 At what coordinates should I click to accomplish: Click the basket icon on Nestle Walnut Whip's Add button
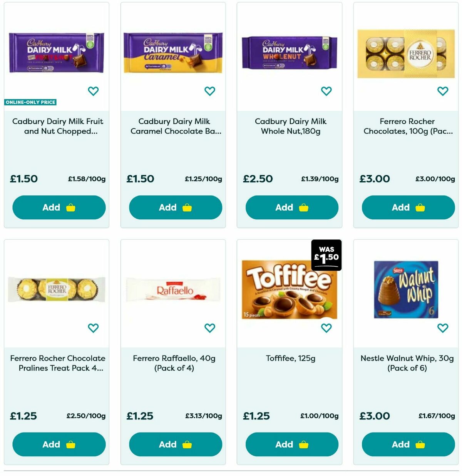[420, 444]
